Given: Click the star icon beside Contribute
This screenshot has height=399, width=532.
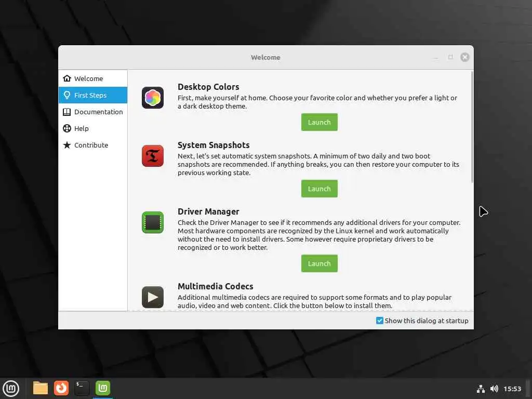Looking at the screenshot, I should pyautogui.click(x=67, y=145).
